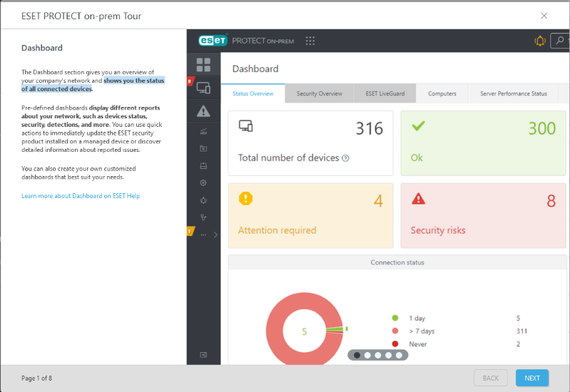Viewport: 570px width, 392px height.
Task: Select the last tour page dot
Action: click(x=399, y=355)
